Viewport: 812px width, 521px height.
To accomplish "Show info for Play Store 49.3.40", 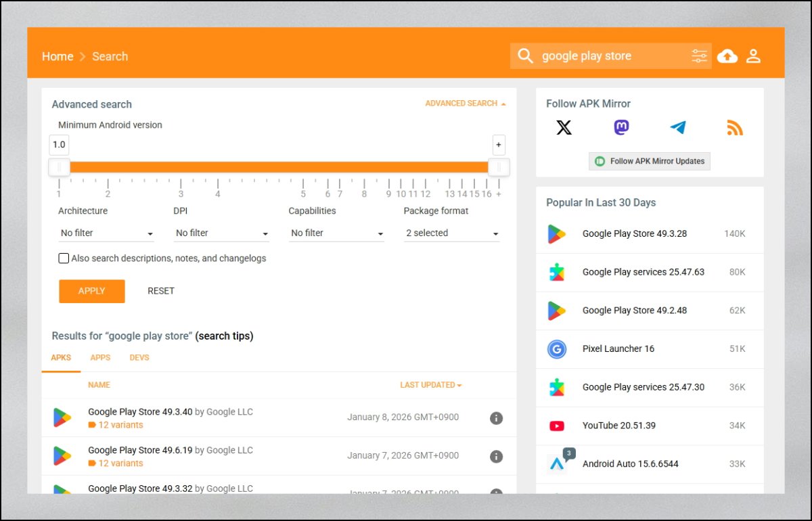I will (x=496, y=418).
